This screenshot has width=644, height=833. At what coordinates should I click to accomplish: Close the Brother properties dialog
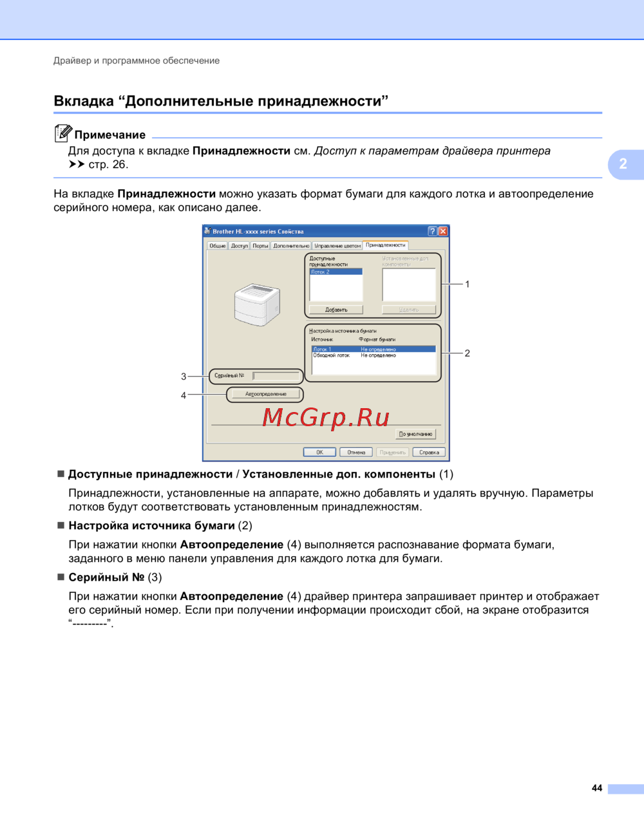pos(443,231)
